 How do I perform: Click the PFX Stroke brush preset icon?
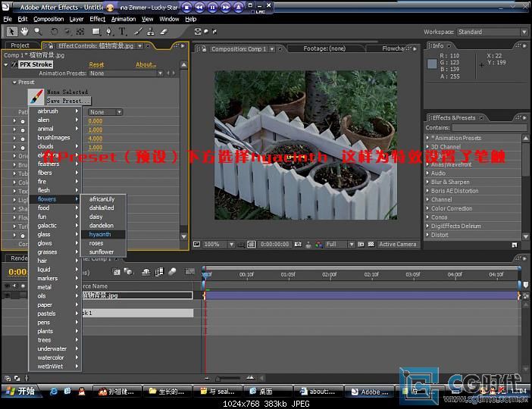36,97
